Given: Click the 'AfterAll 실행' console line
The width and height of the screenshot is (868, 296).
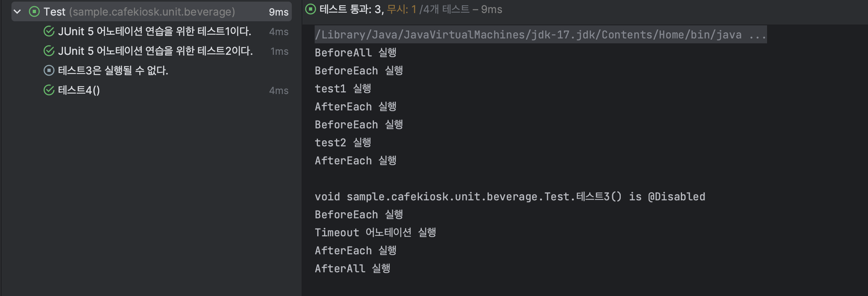Looking at the screenshot, I should pyautogui.click(x=353, y=269).
